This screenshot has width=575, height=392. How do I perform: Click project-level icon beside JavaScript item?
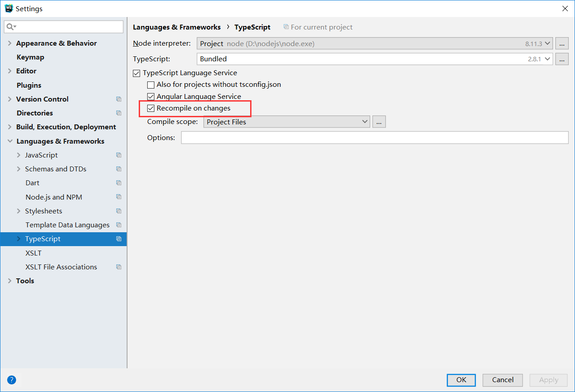(x=119, y=155)
